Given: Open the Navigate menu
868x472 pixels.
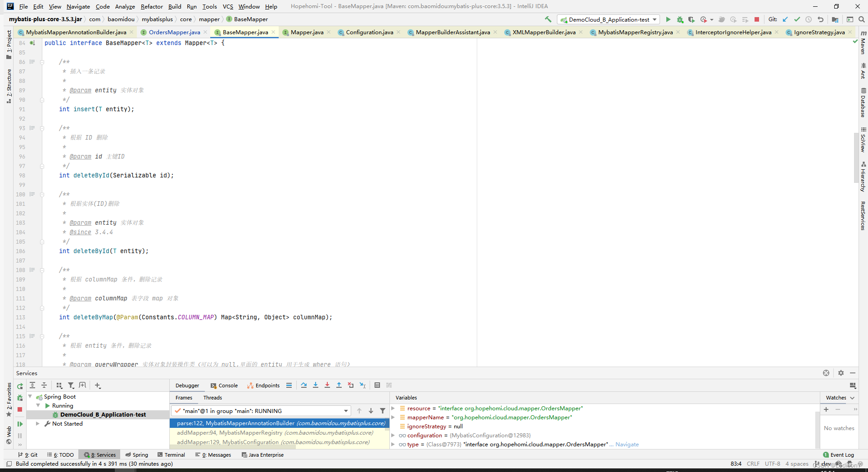Looking at the screenshot, I should (78, 6).
